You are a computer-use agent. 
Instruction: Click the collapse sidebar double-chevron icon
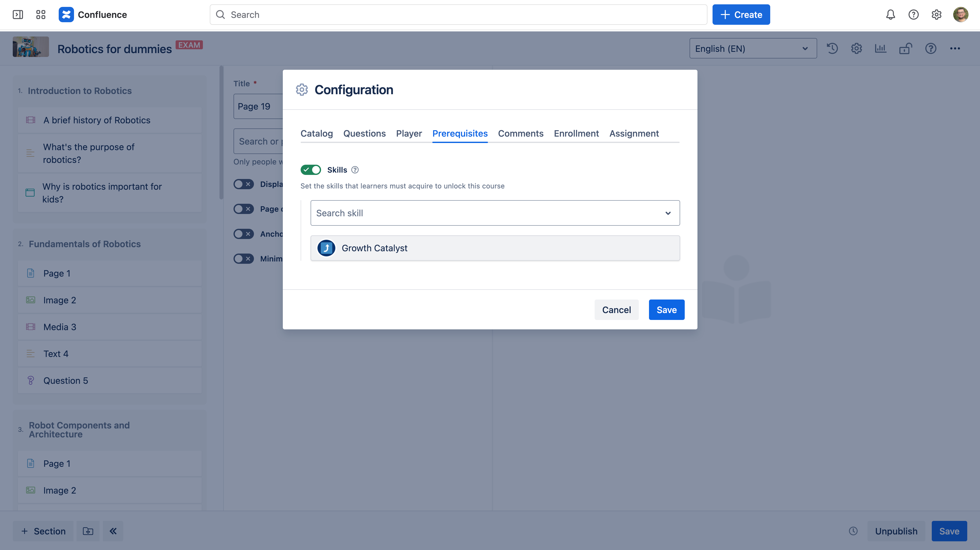113,531
